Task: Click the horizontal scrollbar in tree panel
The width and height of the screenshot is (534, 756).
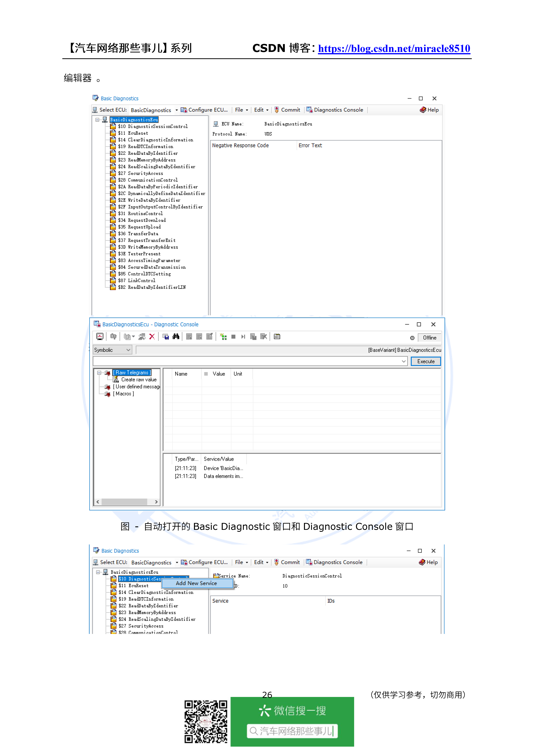Action: tap(124, 502)
